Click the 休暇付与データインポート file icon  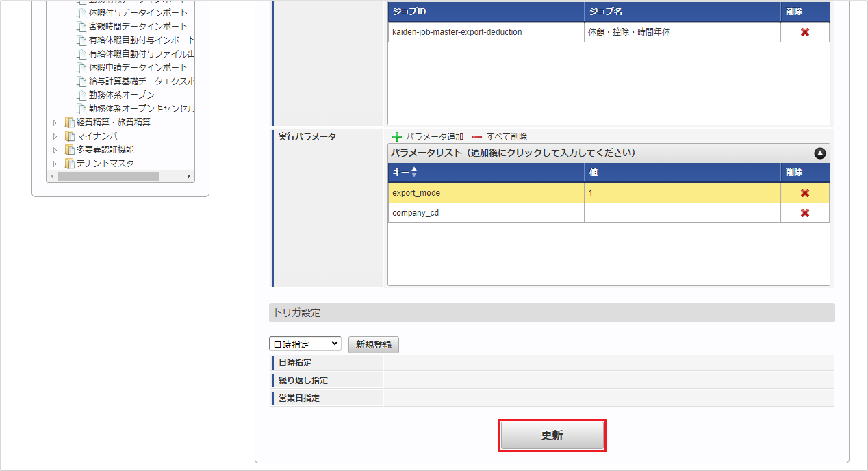81,12
